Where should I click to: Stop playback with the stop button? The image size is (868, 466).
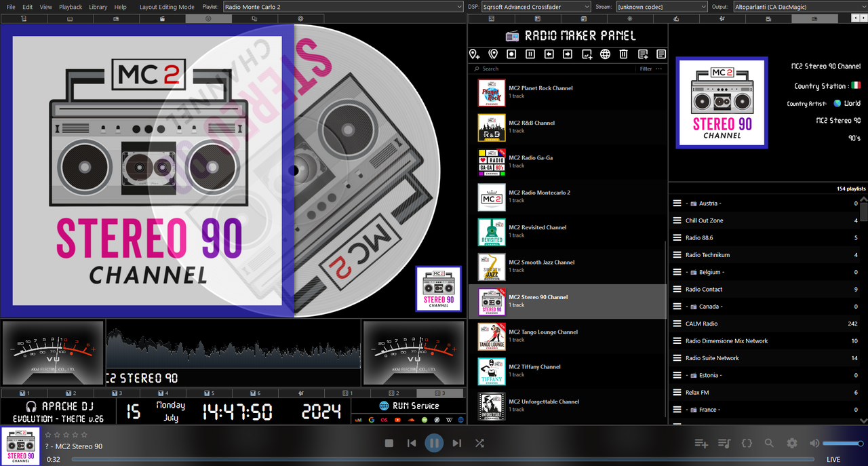(389, 443)
